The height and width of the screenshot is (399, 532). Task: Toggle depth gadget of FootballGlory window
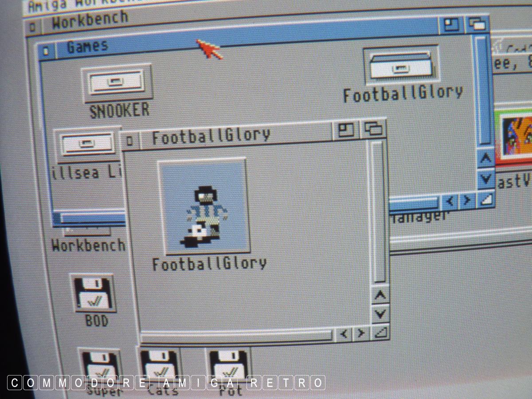click(375, 129)
